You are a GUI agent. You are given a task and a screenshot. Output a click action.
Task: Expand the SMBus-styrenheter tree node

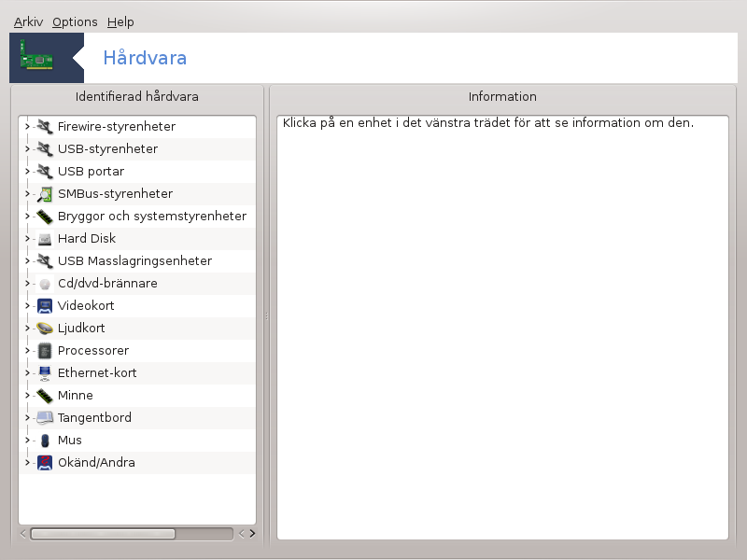tap(27, 194)
